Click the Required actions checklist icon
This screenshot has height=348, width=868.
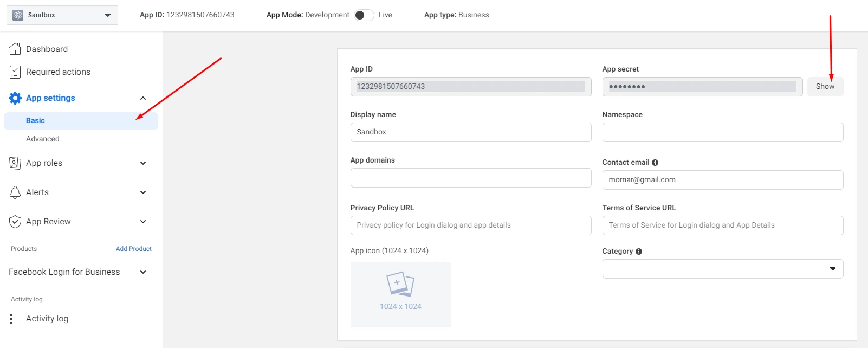15,72
